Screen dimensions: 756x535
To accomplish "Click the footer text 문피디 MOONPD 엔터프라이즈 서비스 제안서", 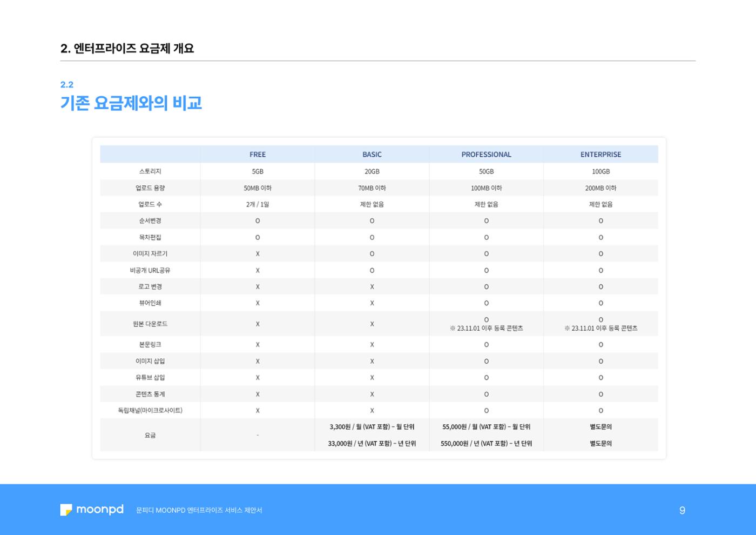I will tap(199, 510).
